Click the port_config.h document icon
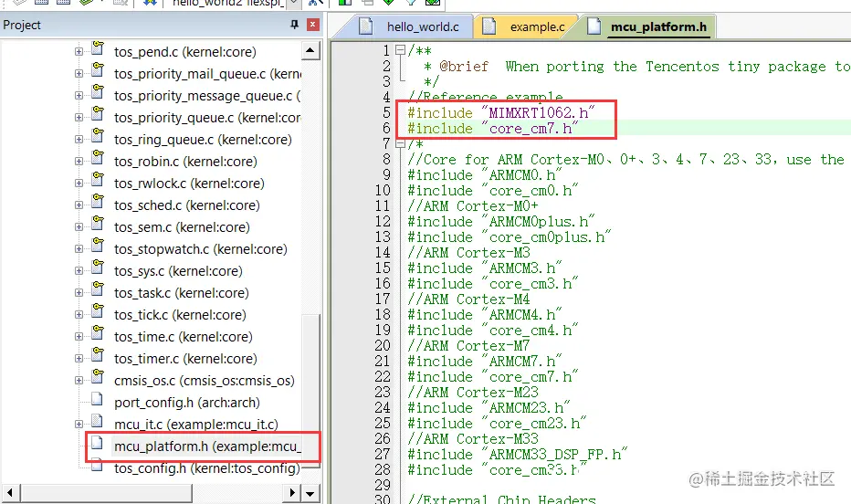 (97, 399)
